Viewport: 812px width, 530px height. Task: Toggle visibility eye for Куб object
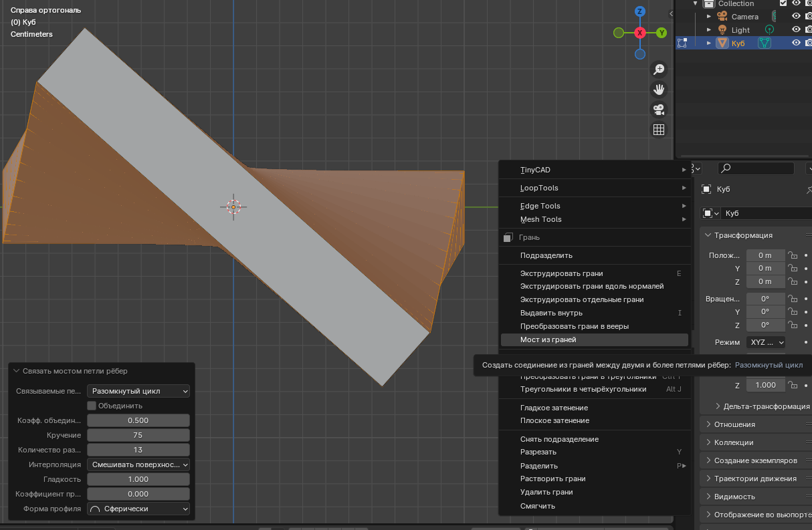(x=796, y=43)
